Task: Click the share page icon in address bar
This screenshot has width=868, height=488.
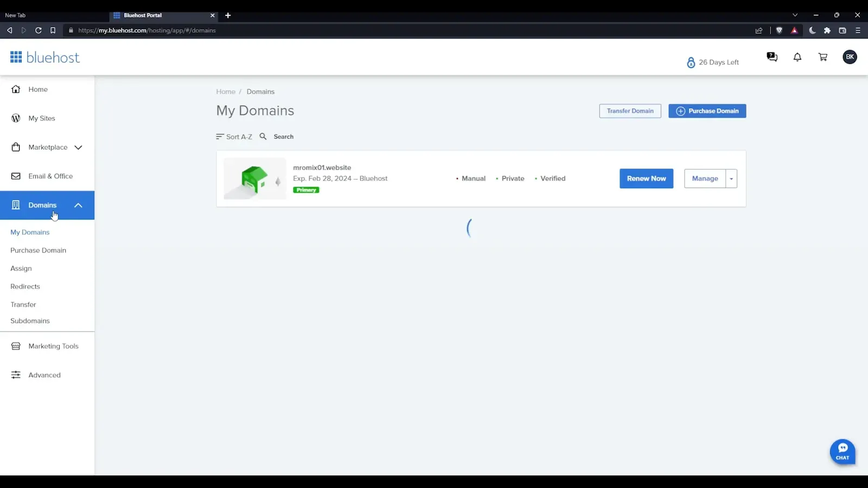Action: click(759, 30)
